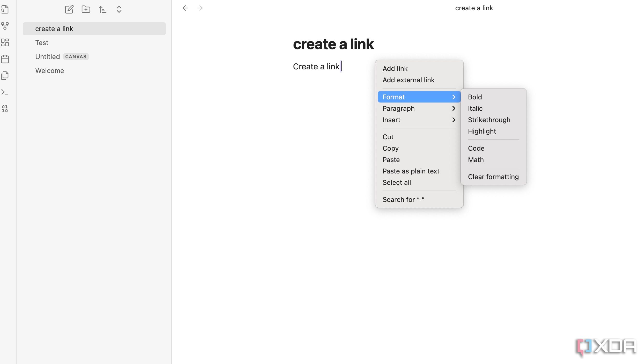Expand the Paragraph submenu
The image size is (643, 364).
(x=418, y=108)
